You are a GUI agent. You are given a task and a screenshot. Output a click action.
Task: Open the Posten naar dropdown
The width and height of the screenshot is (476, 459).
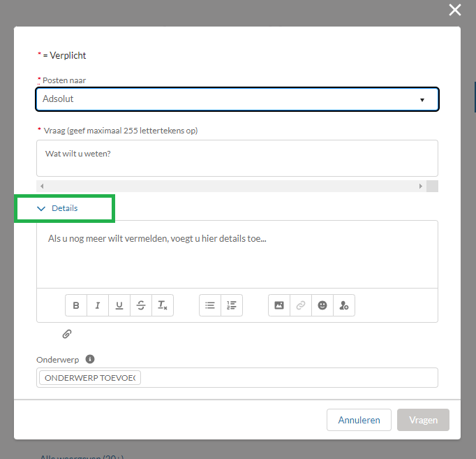[237, 99]
